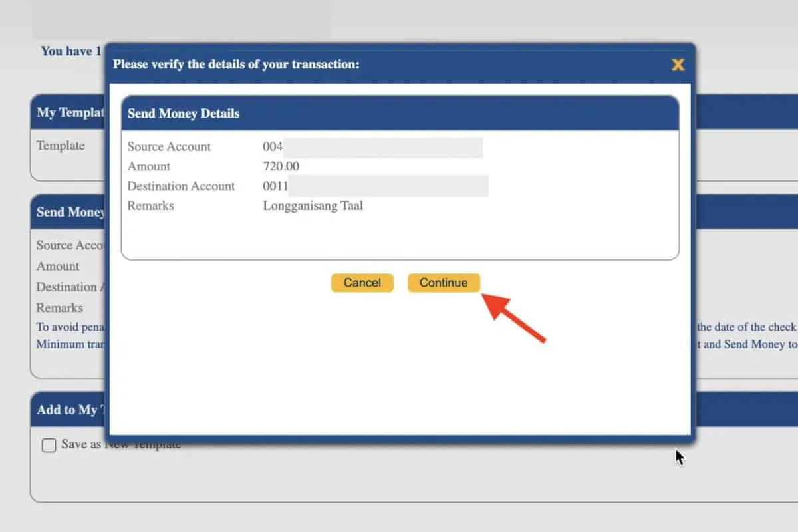Click the Source Account number starting 004
798x532 pixels.
(x=273, y=147)
